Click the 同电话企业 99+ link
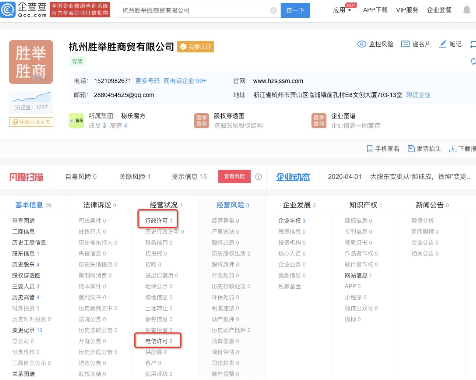Image resolution: width=476 pixels, height=380 pixels. click(185, 81)
